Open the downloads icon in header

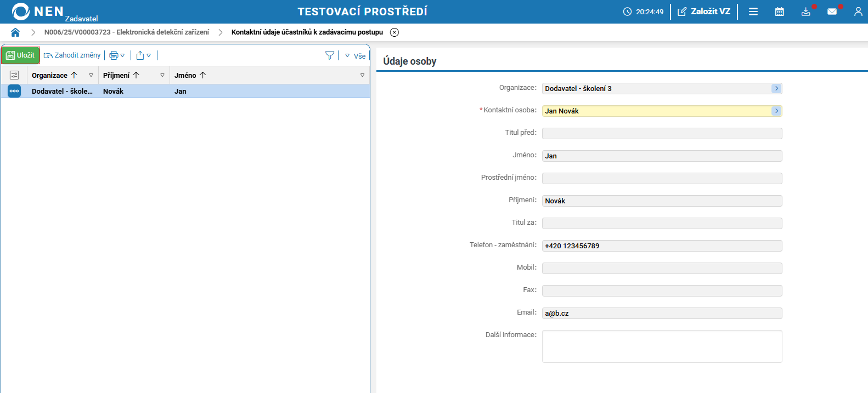(805, 12)
